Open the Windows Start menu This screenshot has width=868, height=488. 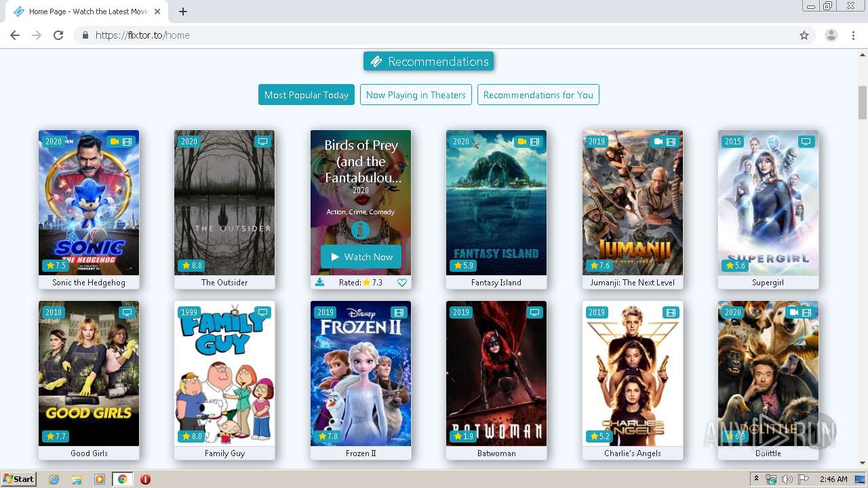[x=18, y=479]
